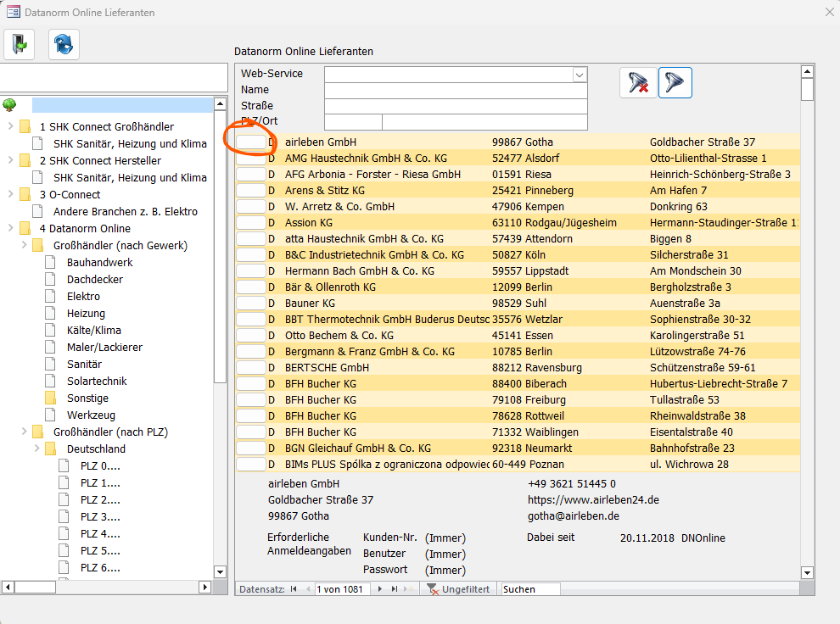Click the document icon beside Elektro
This screenshot has height=624, width=840.
pos(50,297)
